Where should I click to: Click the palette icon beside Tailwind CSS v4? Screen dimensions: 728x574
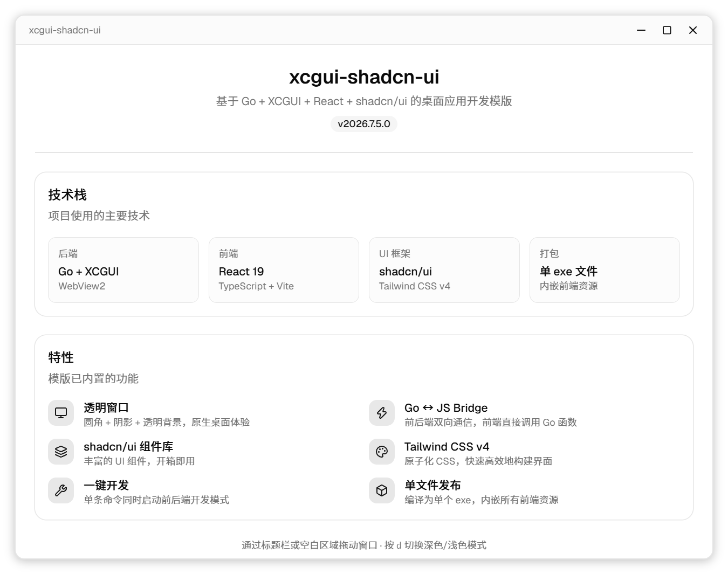tap(382, 452)
